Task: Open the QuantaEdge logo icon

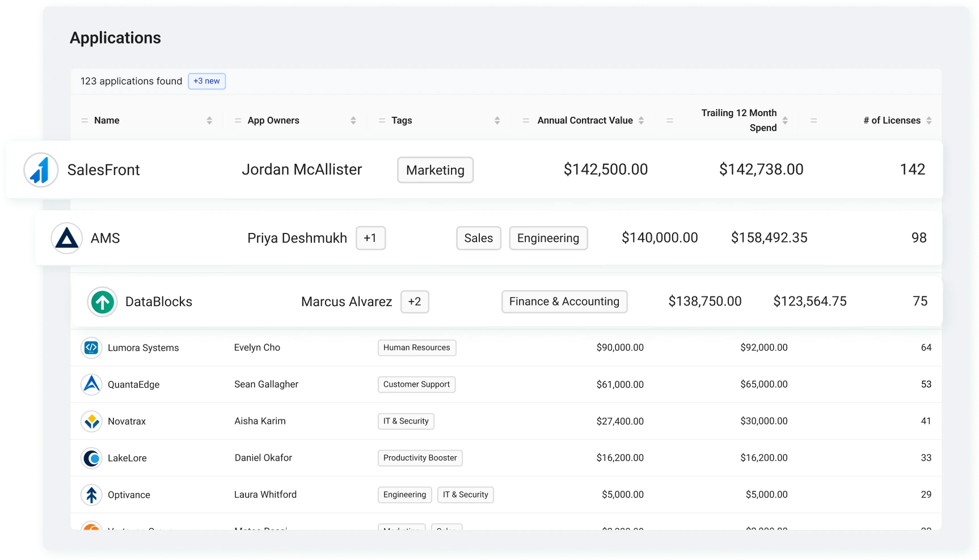Action: click(91, 384)
